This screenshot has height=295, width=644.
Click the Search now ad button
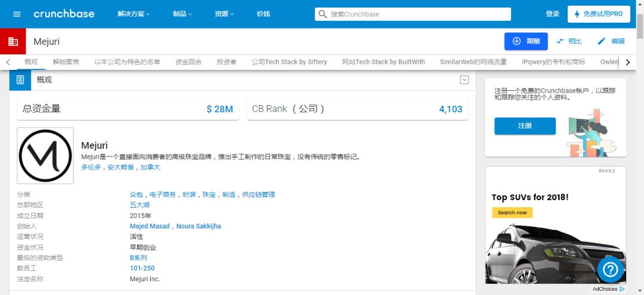coord(512,213)
